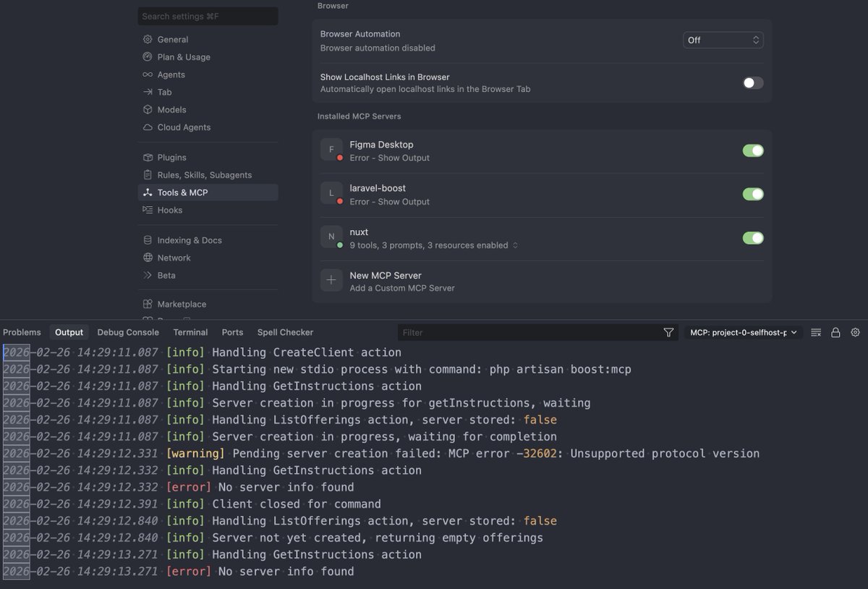Screen dimensions: 868x589
Task: Open the Indexing & Docs section
Action: pos(208,240)
